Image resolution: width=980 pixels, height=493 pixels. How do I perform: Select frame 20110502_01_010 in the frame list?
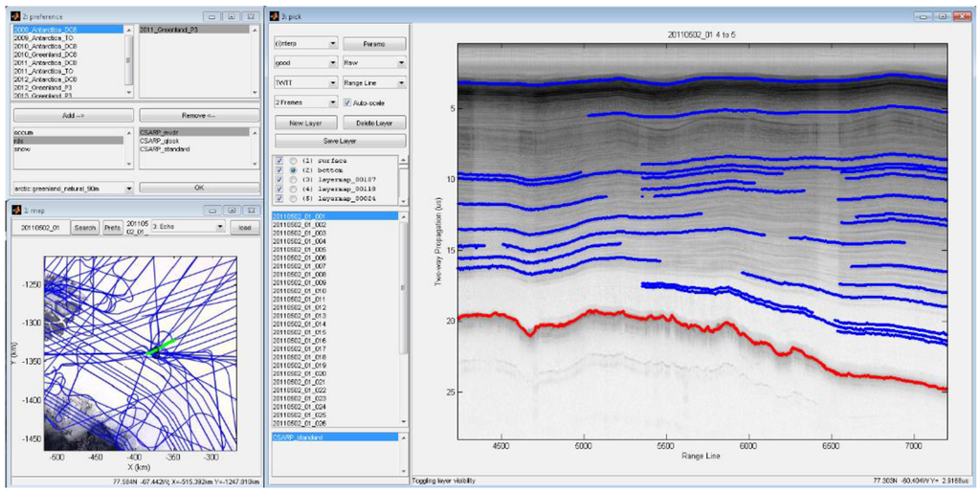click(301, 291)
